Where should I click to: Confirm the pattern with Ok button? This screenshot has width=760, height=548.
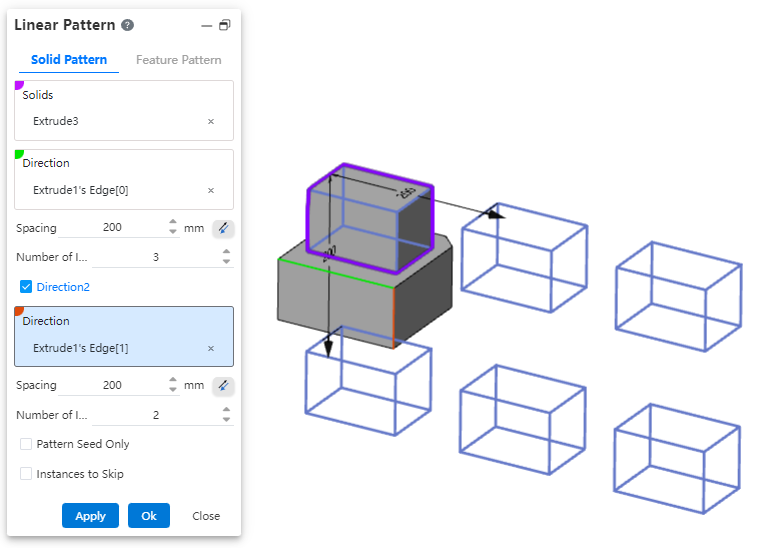coord(148,516)
